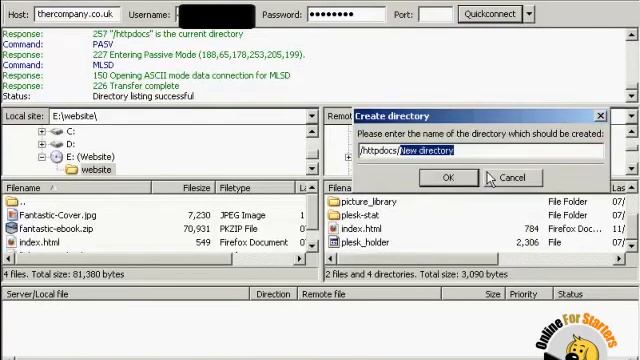Select plesk_holder file name
This screenshot has height=360, width=640.
[x=365, y=242]
